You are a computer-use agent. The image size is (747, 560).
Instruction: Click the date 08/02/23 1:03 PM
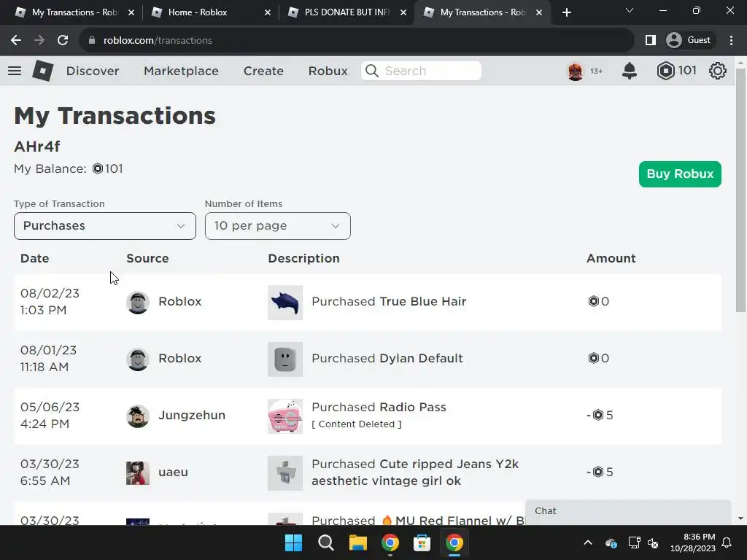50,301
